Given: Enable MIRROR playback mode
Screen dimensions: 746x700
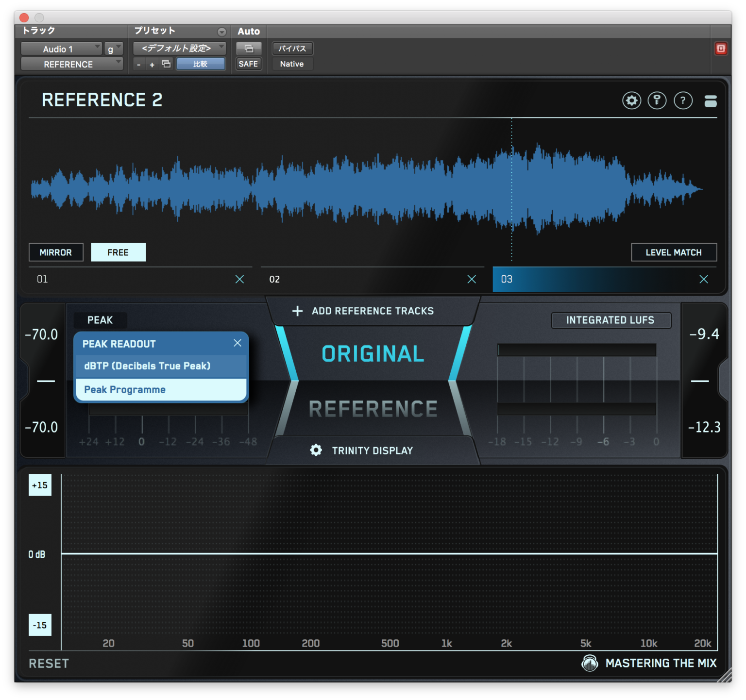Looking at the screenshot, I should 55,252.
